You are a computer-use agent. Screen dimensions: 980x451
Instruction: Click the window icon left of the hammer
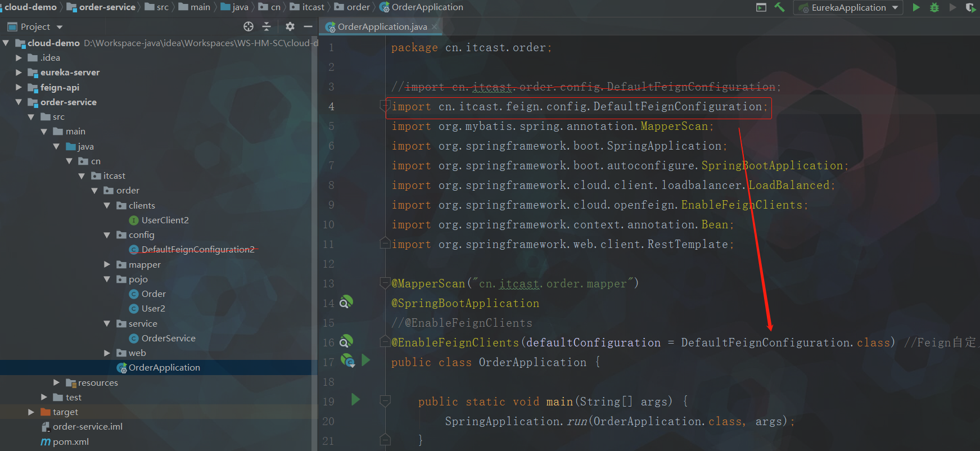click(x=761, y=7)
